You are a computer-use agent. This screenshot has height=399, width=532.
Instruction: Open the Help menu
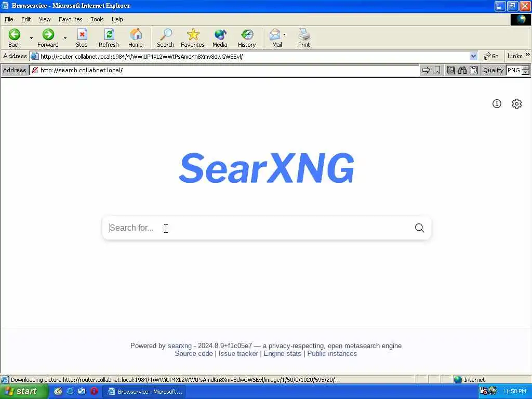(117, 19)
